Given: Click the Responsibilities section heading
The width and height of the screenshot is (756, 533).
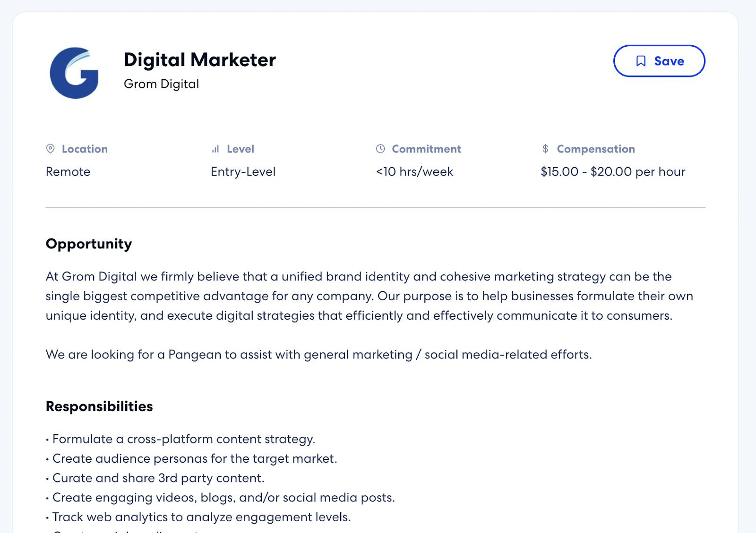Looking at the screenshot, I should [99, 406].
